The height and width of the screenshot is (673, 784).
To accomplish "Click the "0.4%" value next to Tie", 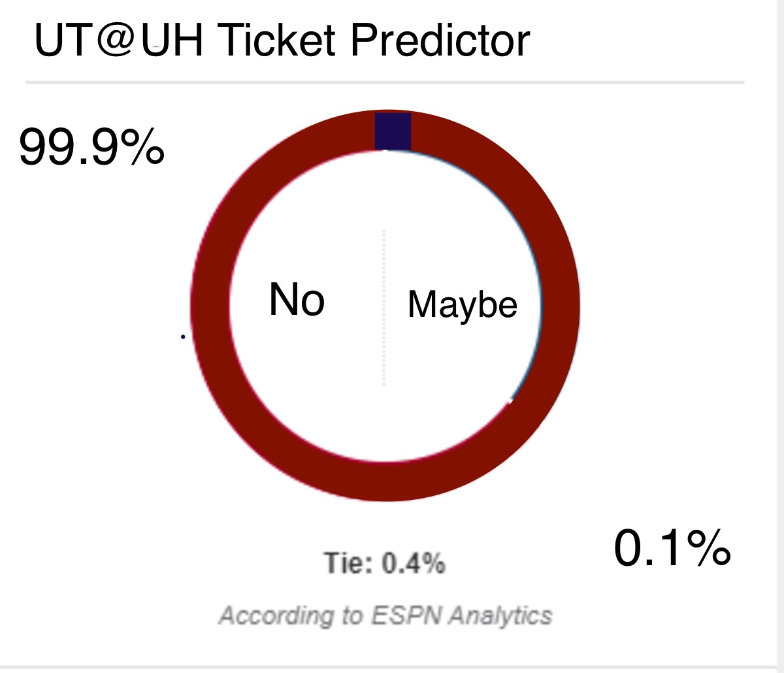I will tap(414, 563).
